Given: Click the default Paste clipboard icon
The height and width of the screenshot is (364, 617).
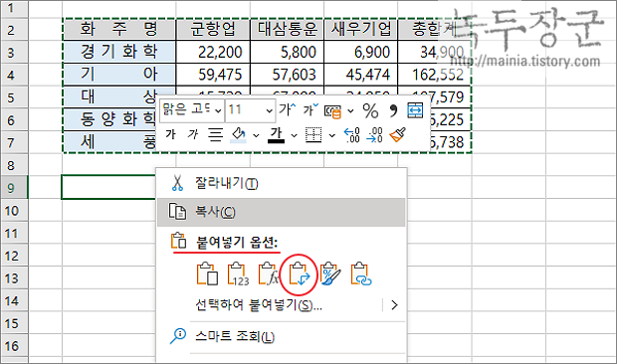Looking at the screenshot, I should click(207, 273).
